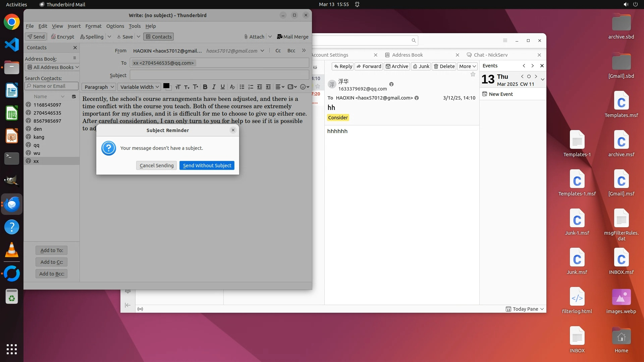Click the Italic formatting icon

coord(214,87)
